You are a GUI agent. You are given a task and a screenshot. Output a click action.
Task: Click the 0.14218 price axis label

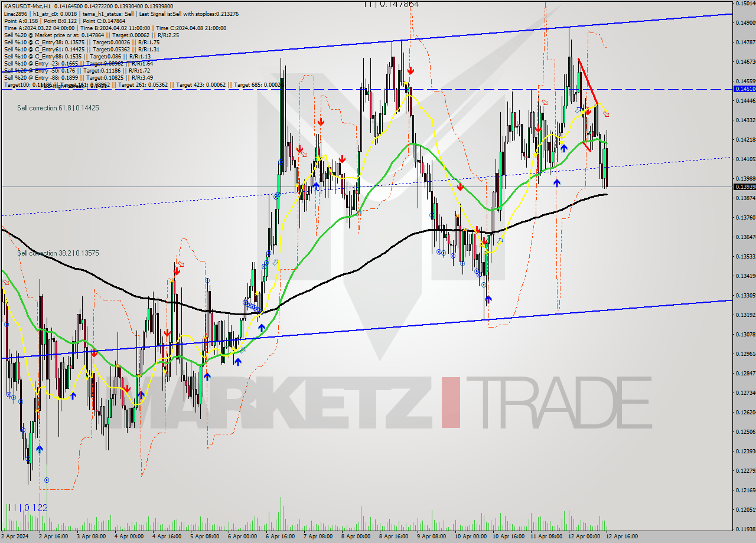pyautogui.click(x=745, y=139)
